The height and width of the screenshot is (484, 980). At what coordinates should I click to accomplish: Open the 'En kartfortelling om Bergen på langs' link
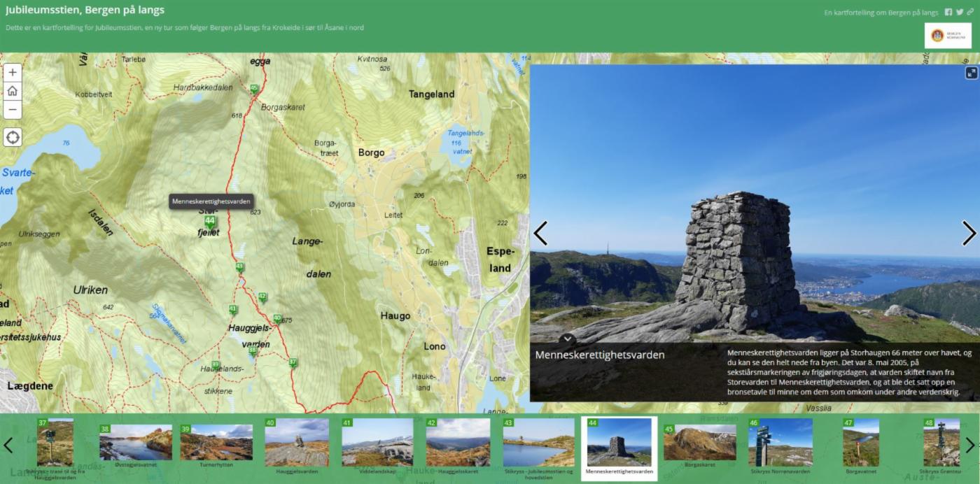pos(881,13)
